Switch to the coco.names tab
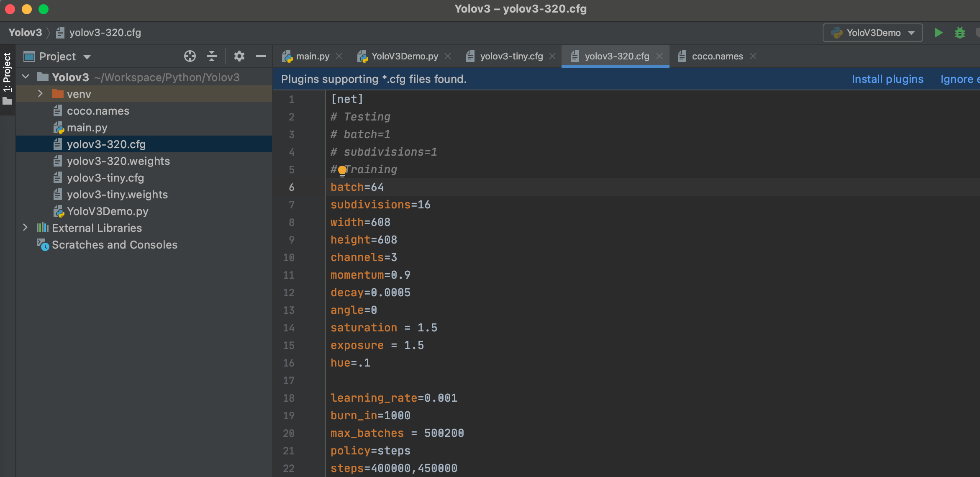980x477 pixels. [x=717, y=56]
